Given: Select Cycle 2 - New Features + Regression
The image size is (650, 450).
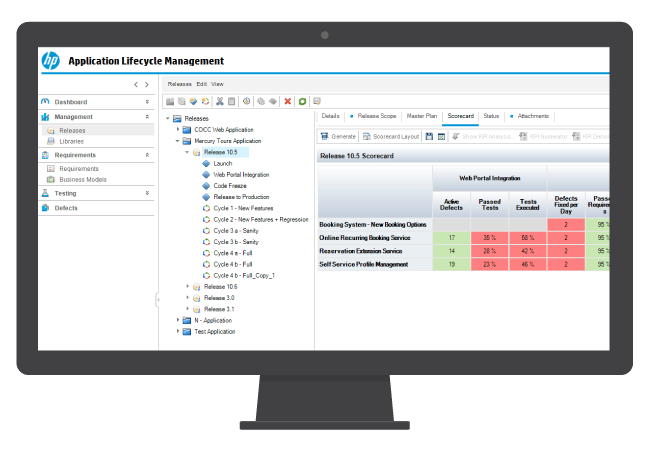Looking at the screenshot, I should 261,220.
